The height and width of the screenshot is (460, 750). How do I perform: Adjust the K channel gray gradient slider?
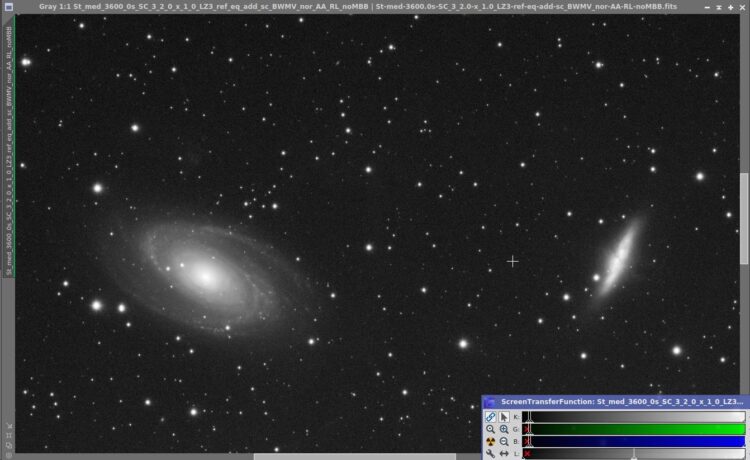click(x=634, y=417)
